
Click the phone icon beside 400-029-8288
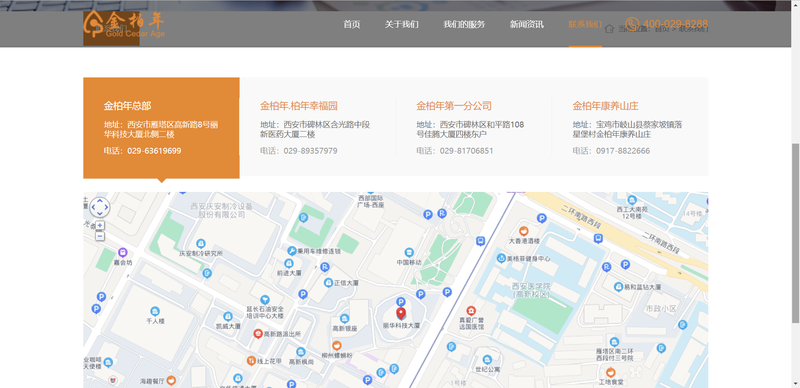pos(632,24)
